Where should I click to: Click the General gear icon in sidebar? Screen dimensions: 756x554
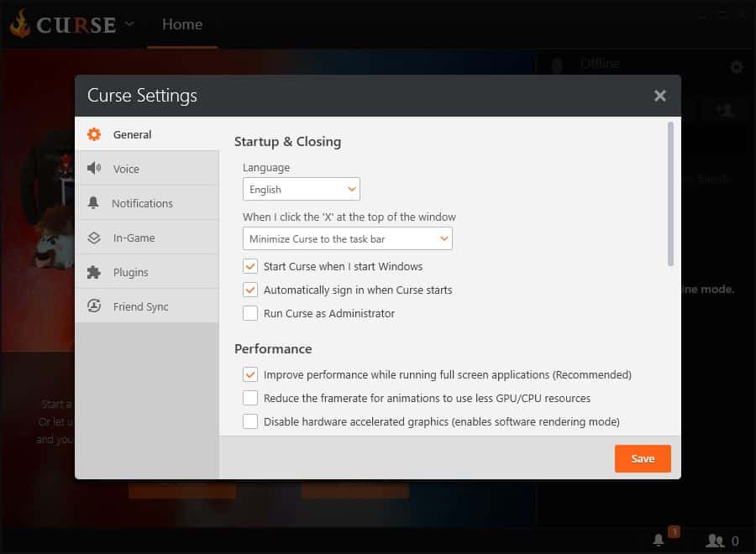(x=94, y=134)
